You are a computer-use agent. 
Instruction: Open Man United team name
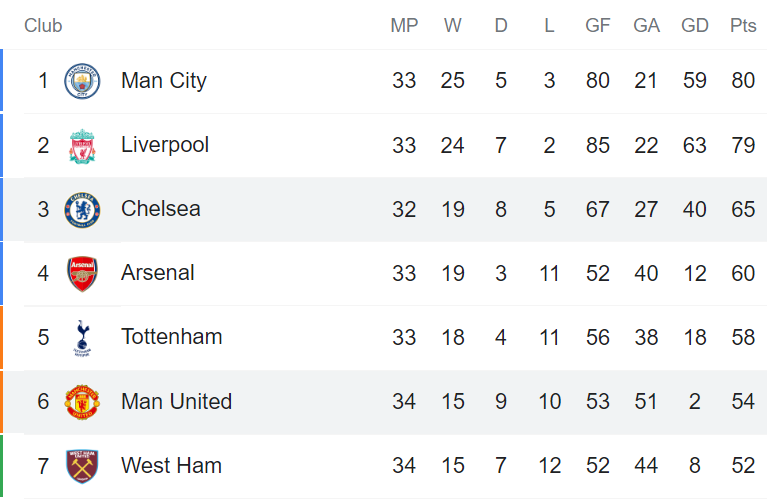coord(177,401)
